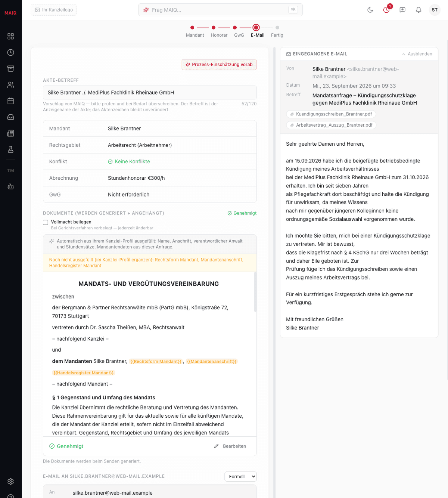Open the clock icon in the sidebar
The height and width of the screenshot is (498, 448).
tap(10, 52)
